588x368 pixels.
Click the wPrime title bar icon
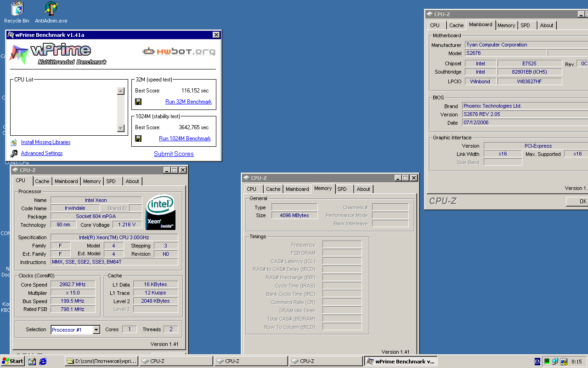tap(11, 35)
